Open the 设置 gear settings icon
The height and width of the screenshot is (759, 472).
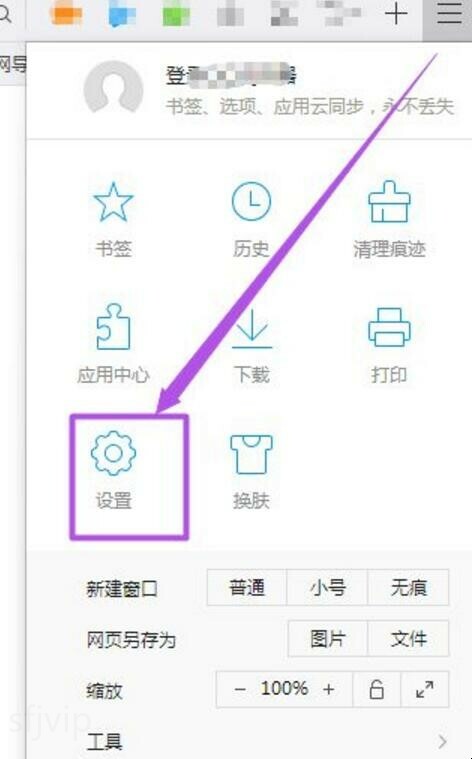click(113, 453)
